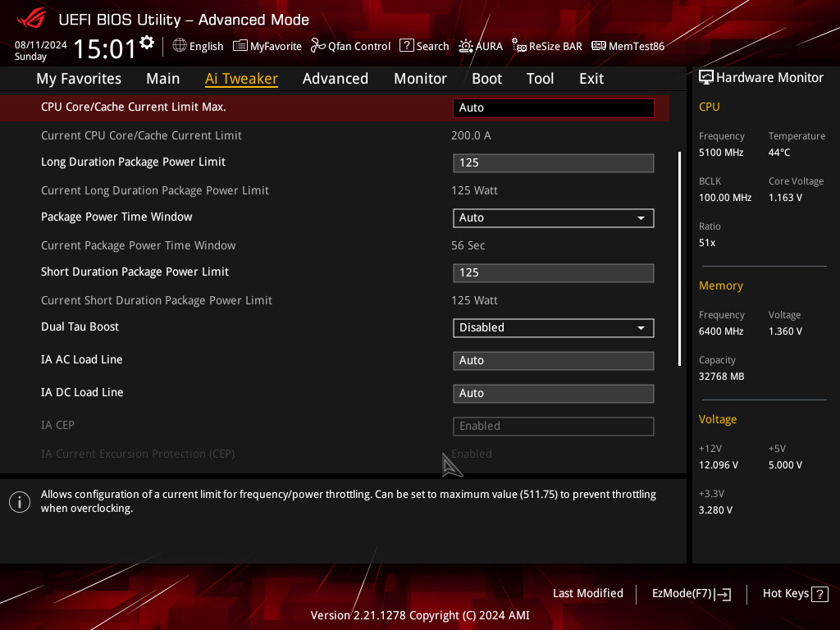840x630 pixels.
Task: Open the Advanced tab
Action: (336, 79)
